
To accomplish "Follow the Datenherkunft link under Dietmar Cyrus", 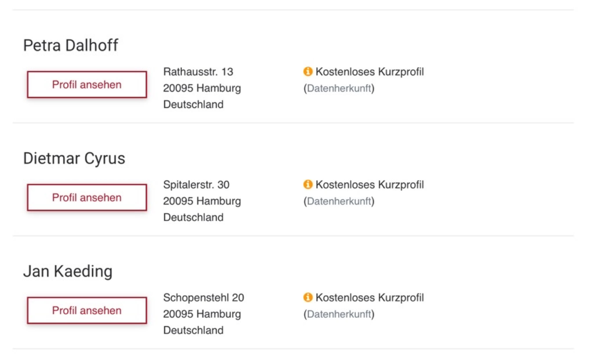I will click(339, 201).
